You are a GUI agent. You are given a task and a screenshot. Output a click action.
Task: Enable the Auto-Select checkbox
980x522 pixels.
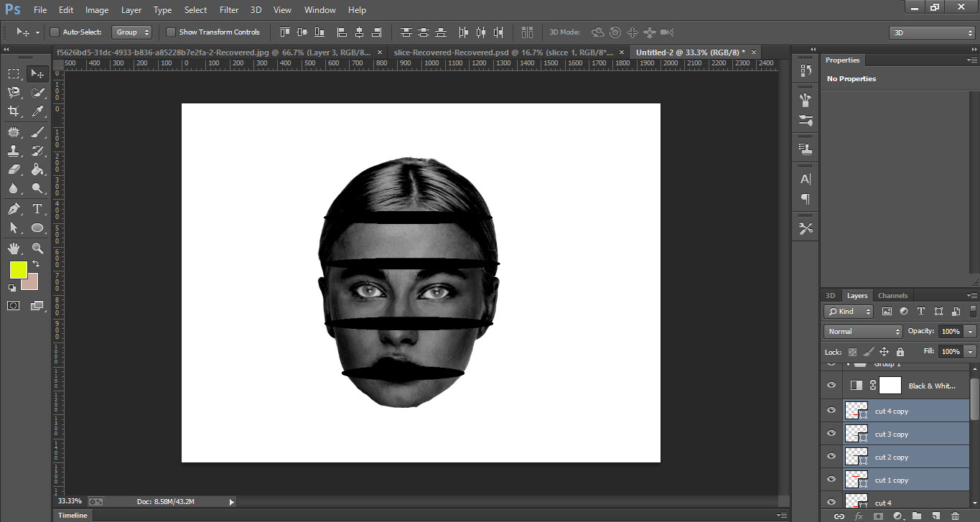tap(55, 32)
